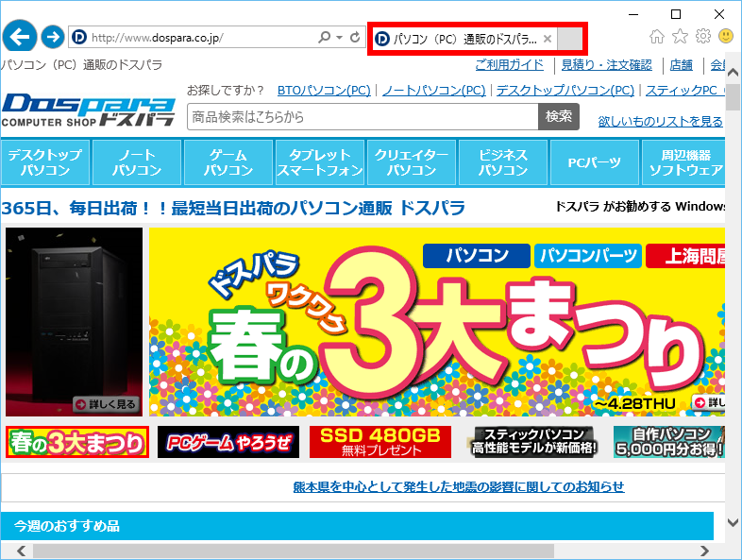Follow the ノートパソコン(PC) link
This screenshot has width=742, height=560.
(434, 91)
